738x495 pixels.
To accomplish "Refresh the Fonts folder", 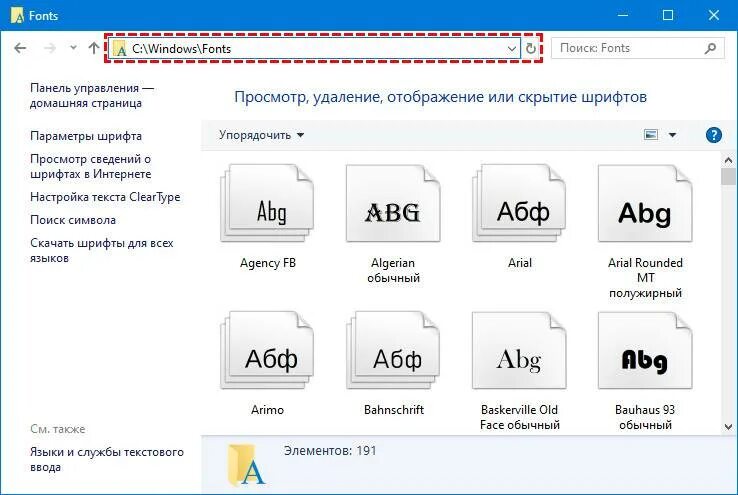I will click(x=531, y=48).
